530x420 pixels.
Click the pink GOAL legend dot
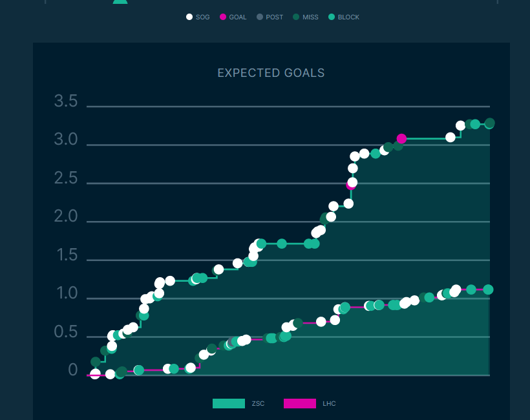click(x=223, y=17)
